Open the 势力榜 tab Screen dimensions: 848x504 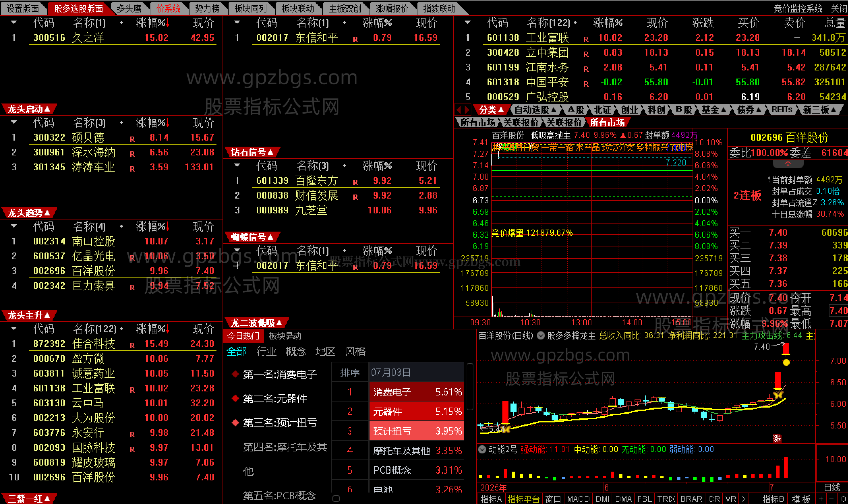[207, 8]
